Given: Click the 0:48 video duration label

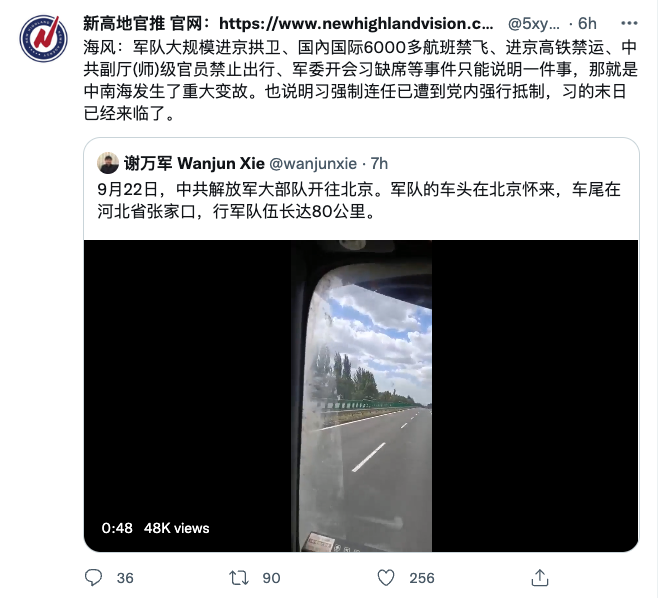Looking at the screenshot, I should tap(117, 528).
